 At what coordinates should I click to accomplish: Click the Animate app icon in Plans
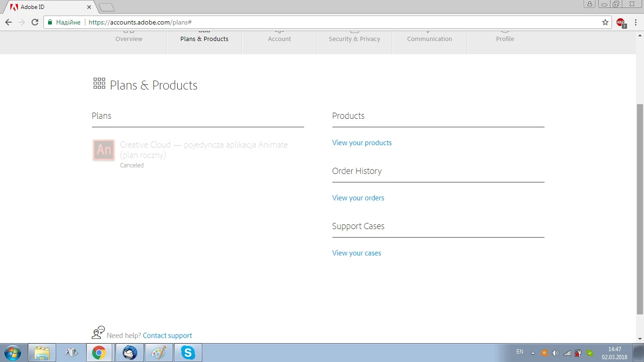click(x=104, y=150)
